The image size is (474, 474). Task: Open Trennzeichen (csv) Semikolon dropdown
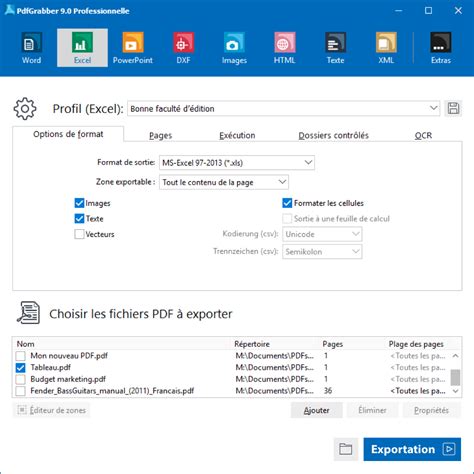pos(322,251)
